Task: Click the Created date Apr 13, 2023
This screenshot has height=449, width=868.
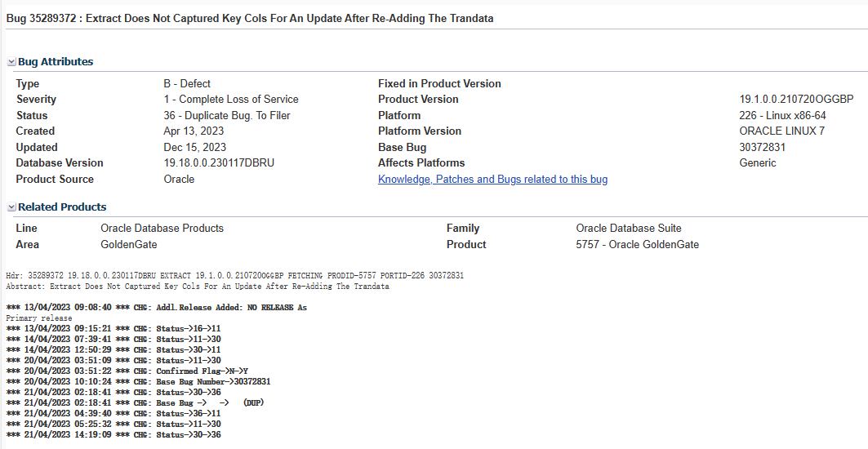Action: coord(194,131)
